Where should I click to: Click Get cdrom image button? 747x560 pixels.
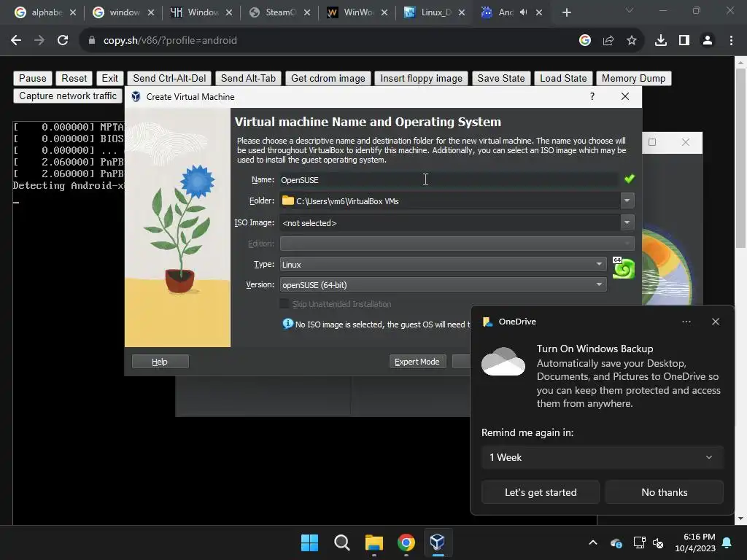328,78
